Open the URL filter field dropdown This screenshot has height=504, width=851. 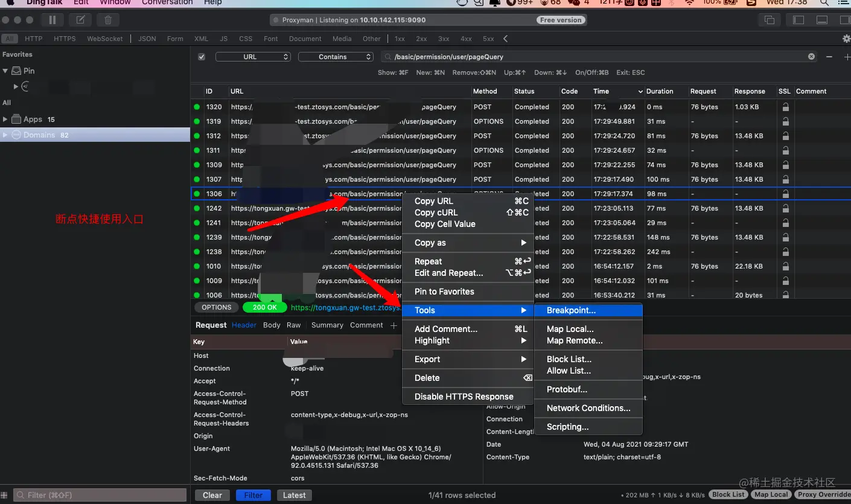pos(253,57)
